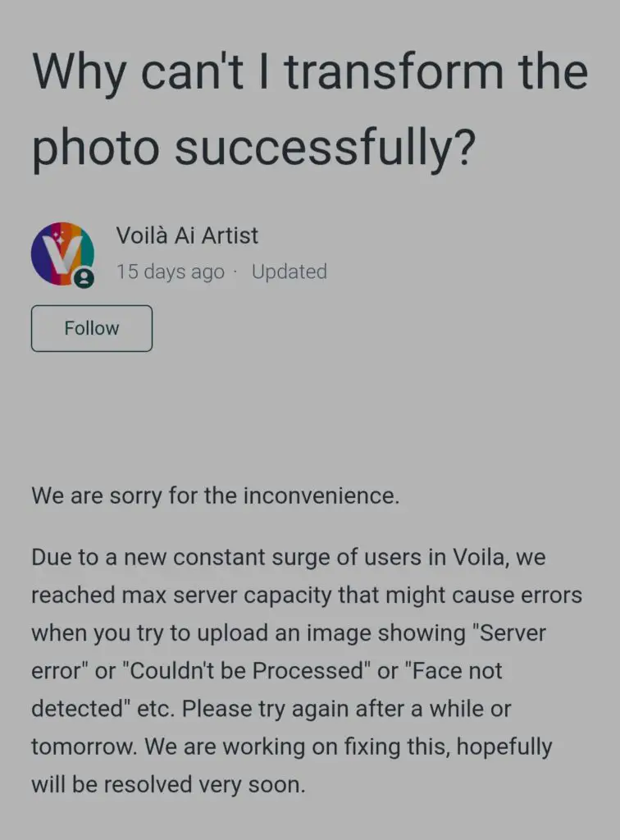Click the "Updated" label next to timestamp

pyautogui.click(x=289, y=272)
